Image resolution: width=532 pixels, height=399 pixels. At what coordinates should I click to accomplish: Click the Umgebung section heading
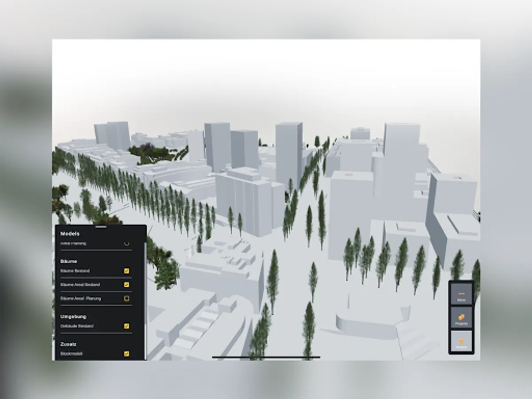tap(73, 317)
